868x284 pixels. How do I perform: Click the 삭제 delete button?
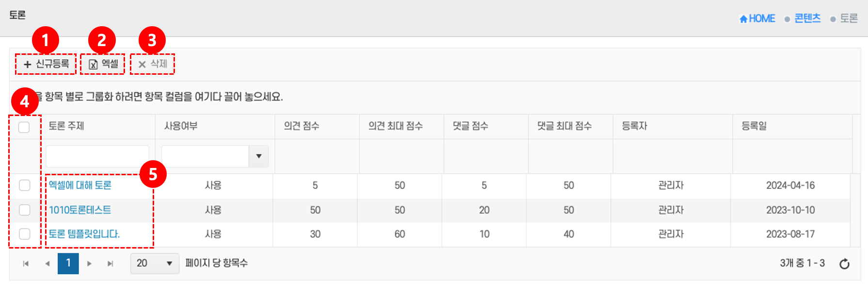pyautogui.click(x=152, y=64)
